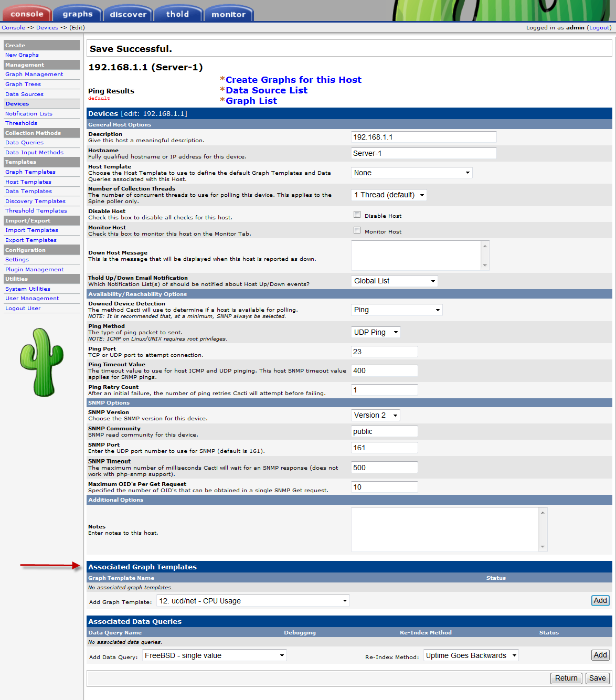The height and width of the screenshot is (700, 616).
Task: Open the monitor tab
Action: pyautogui.click(x=228, y=14)
